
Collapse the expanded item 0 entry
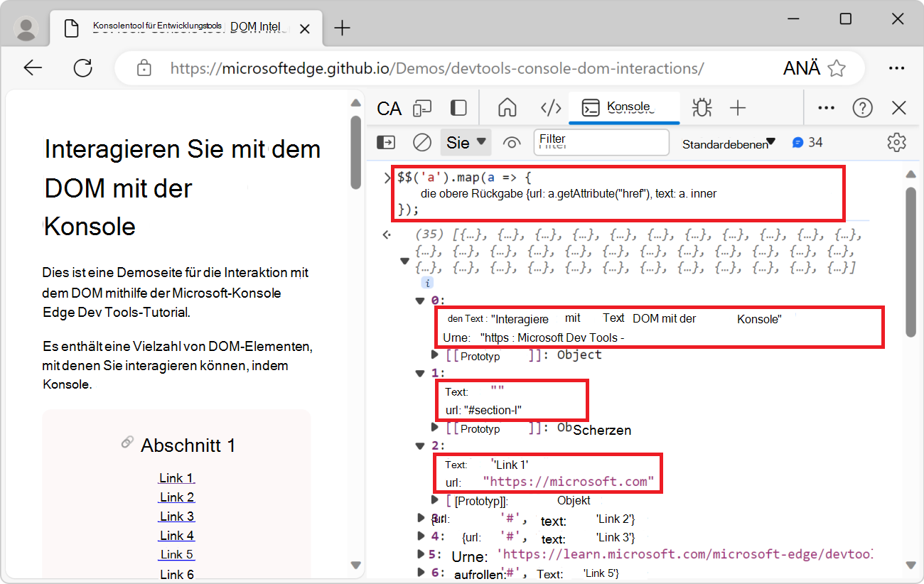click(419, 300)
